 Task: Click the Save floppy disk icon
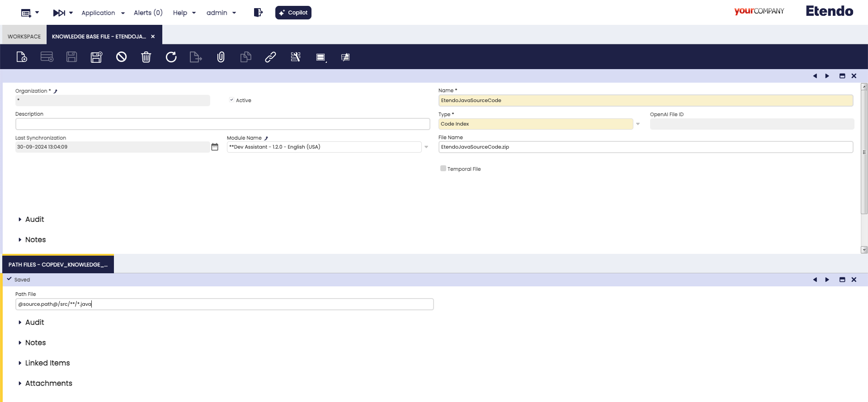[72, 57]
